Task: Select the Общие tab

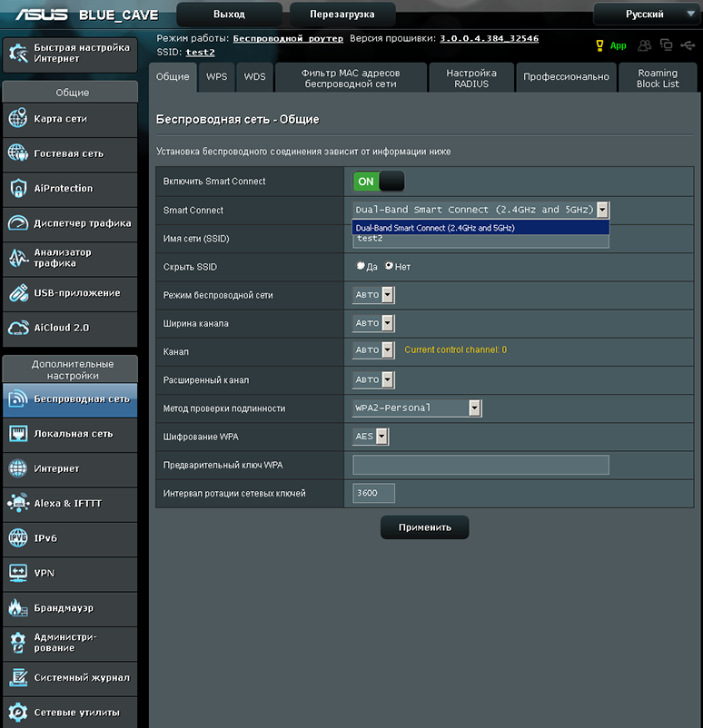Action: point(173,77)
